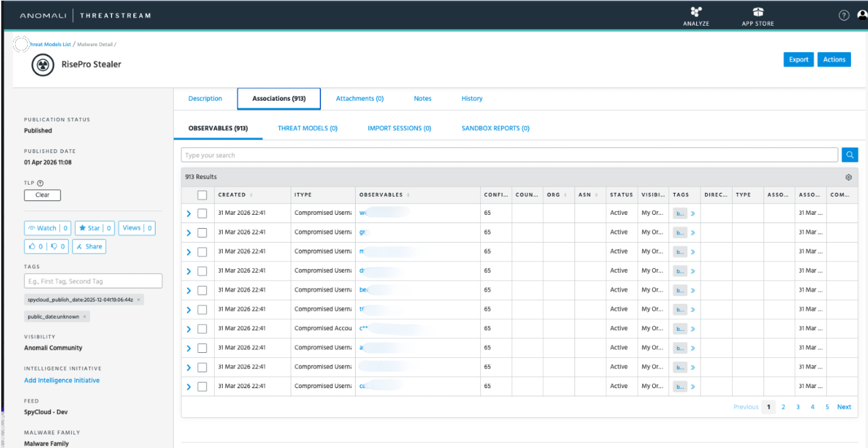Switch to Threat Models (0) sub-tab
The height and width of the screenshot is (448, 868).
pyautogui.click(x=308, y=128)
